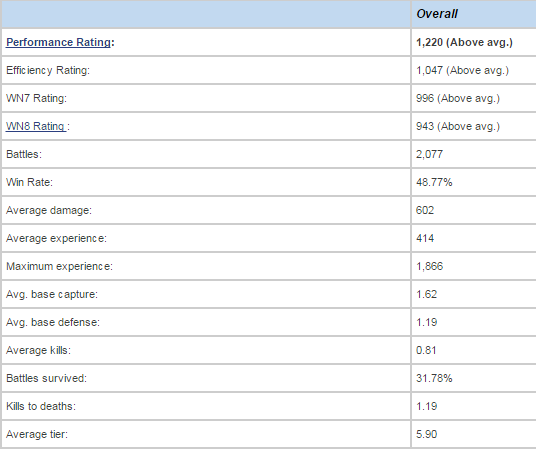Click the Efficiency Rating label
Image resolution: width=536 pixels, height=449 pixels.
click(48, 70)
